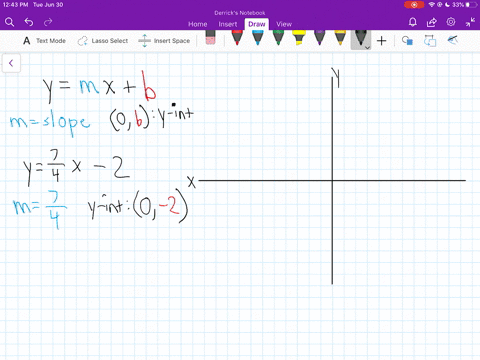Choose Lasso Select tool
Viewport: 480px width, 360px height.
[x=103, y=41]
